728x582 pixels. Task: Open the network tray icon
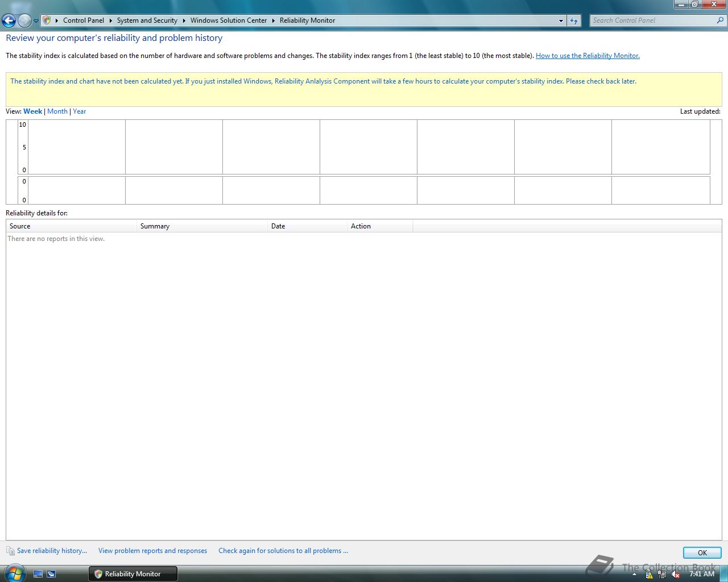[662, 575]
